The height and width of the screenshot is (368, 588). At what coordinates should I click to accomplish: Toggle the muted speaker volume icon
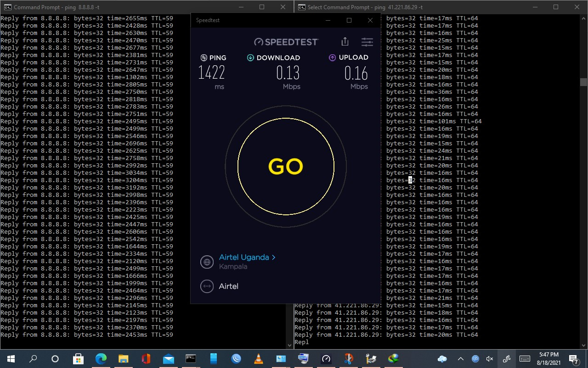pyautogui.click(x=490, y=359)
